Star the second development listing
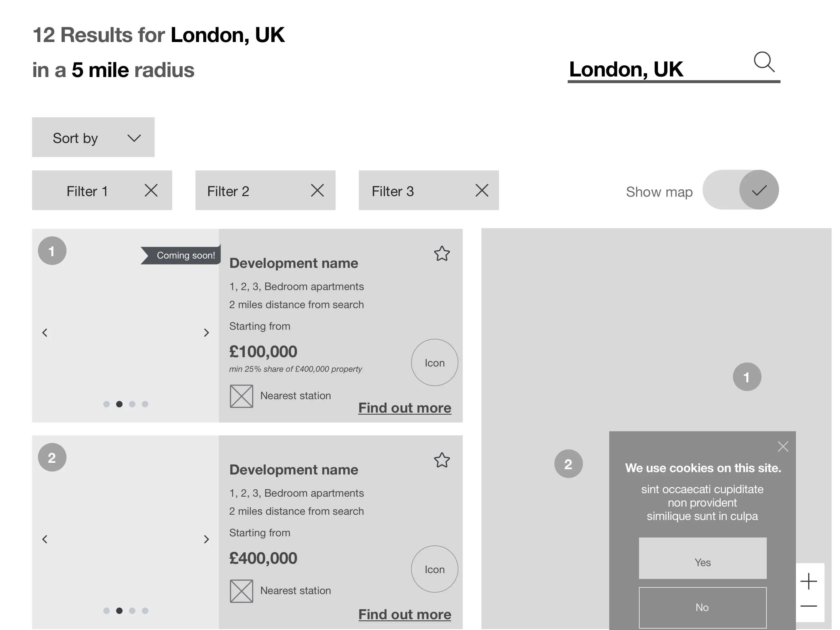The height and width of the screenshot is (630, 840). pyautogui.click(x=442, y=460)
